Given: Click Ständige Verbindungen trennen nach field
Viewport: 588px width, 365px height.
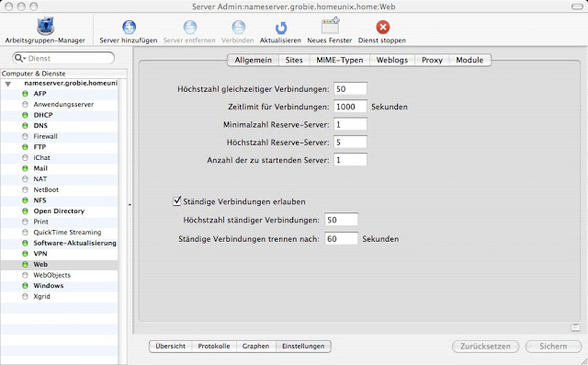Looking at the screenshot, I should [341, 238].
